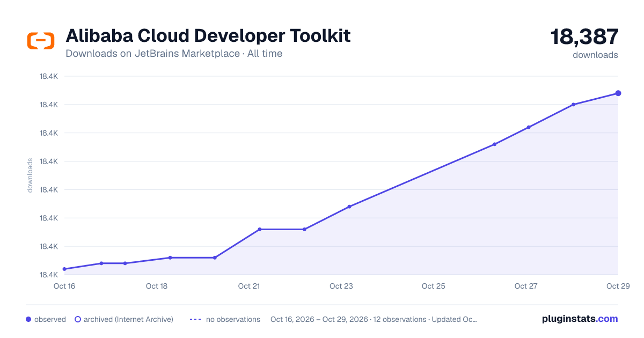Screen dimensions: 644x338
Task: Open the pluginstats.com link
Action: [580, 319]
